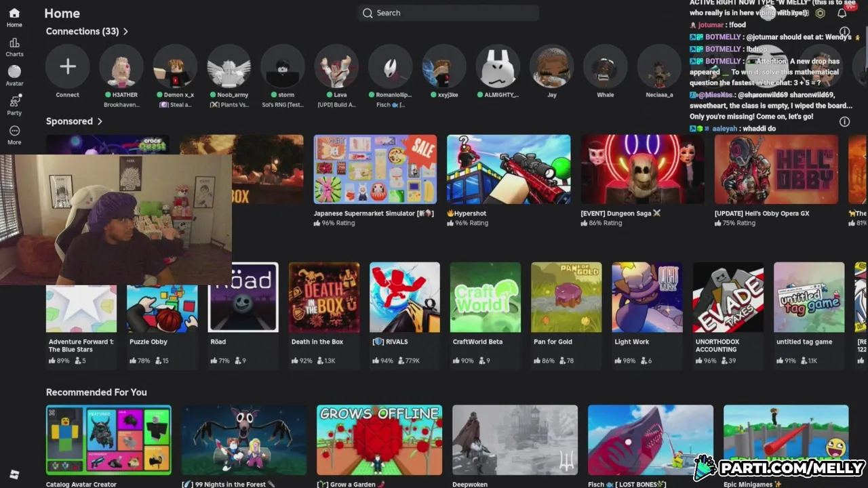The width and height of the screenshot is (868, 488).
Task: Open the Dungeon Saga event thumbnail
Action: 642,169
